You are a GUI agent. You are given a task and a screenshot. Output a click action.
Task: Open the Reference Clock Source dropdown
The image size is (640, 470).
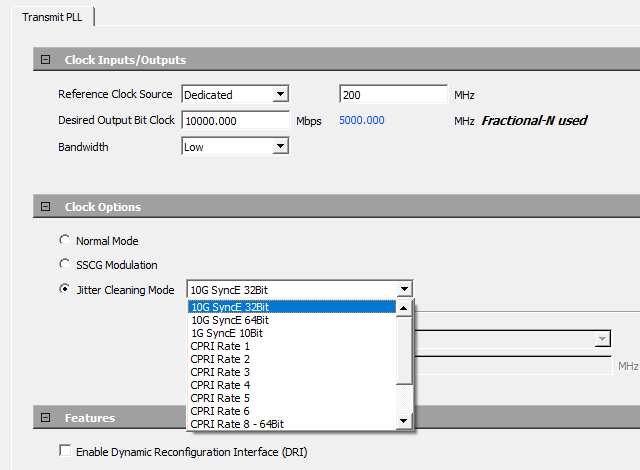coord(280,95)
